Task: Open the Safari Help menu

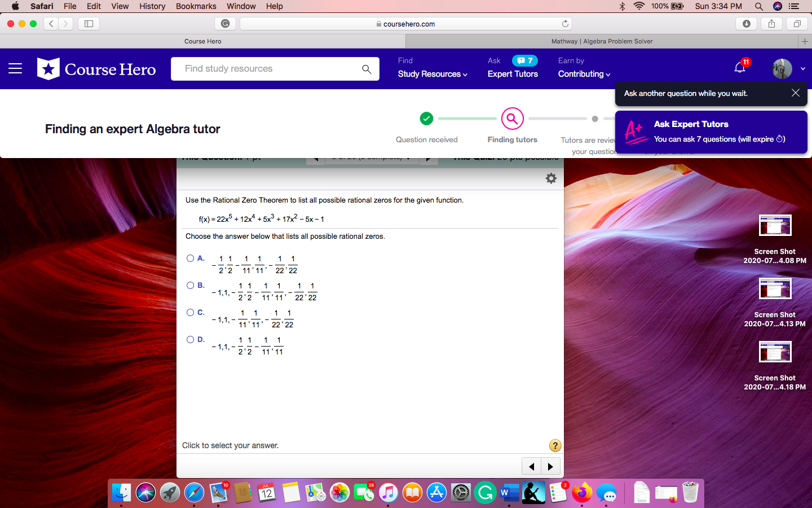Action: (275, 6)
